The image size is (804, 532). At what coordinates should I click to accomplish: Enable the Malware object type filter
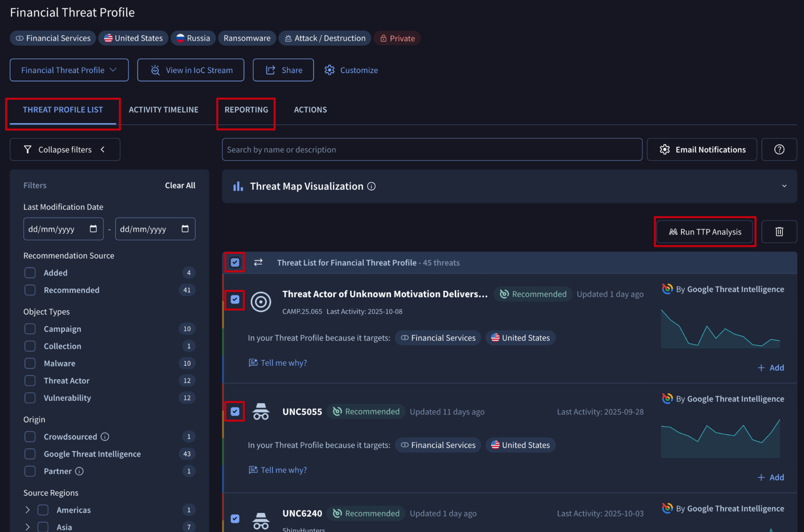coord(30,363)
